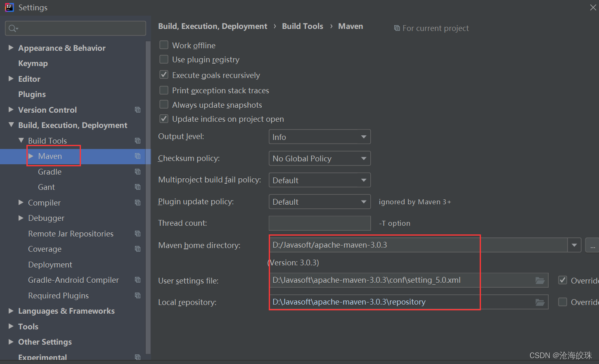Viewport: 599px width, 364px height.
Task: Click the per-project icon beside Coverage
Action: [x=138, y=249]
